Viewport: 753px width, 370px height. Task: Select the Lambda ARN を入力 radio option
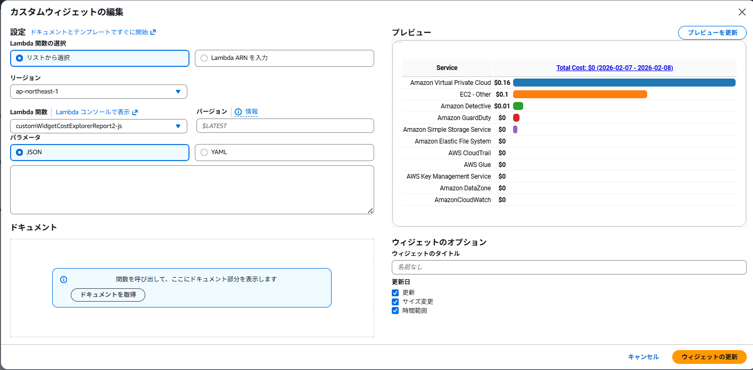[284, 58]
